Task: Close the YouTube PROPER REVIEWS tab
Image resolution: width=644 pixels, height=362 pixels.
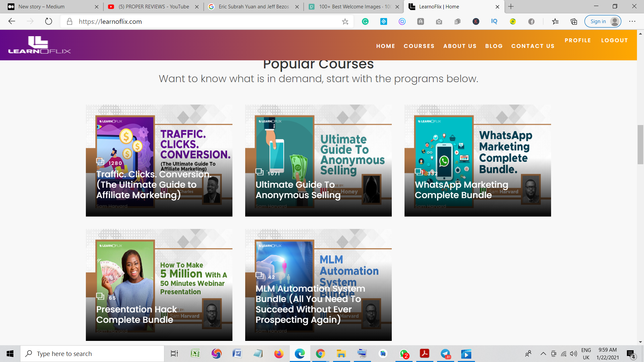Action: coord(197,7)
